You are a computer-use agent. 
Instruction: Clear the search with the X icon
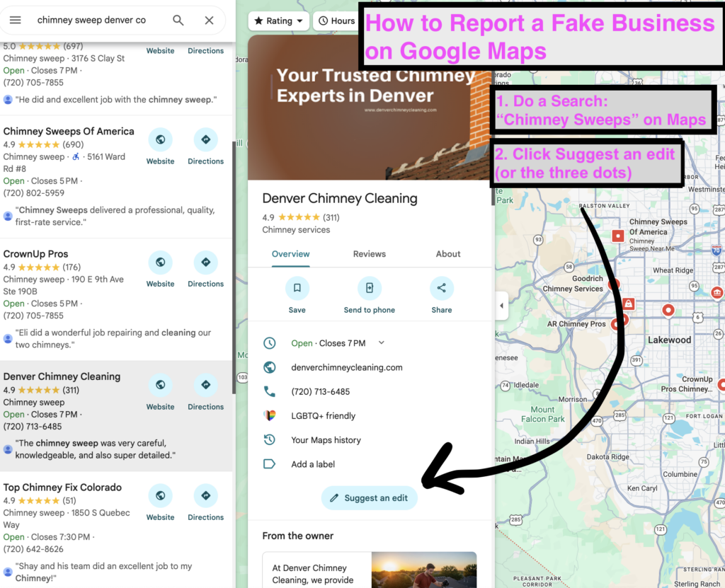pyautogui.click(x=209, y=21)
